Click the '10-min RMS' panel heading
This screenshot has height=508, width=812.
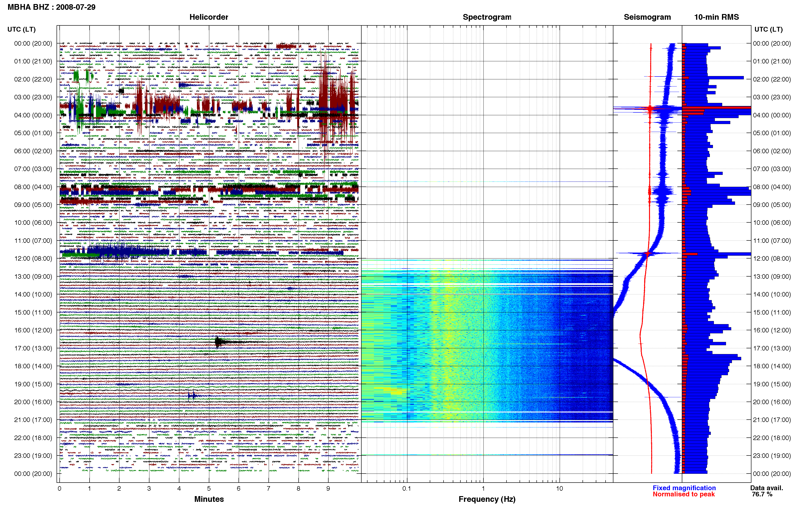(x=716, y=17)
